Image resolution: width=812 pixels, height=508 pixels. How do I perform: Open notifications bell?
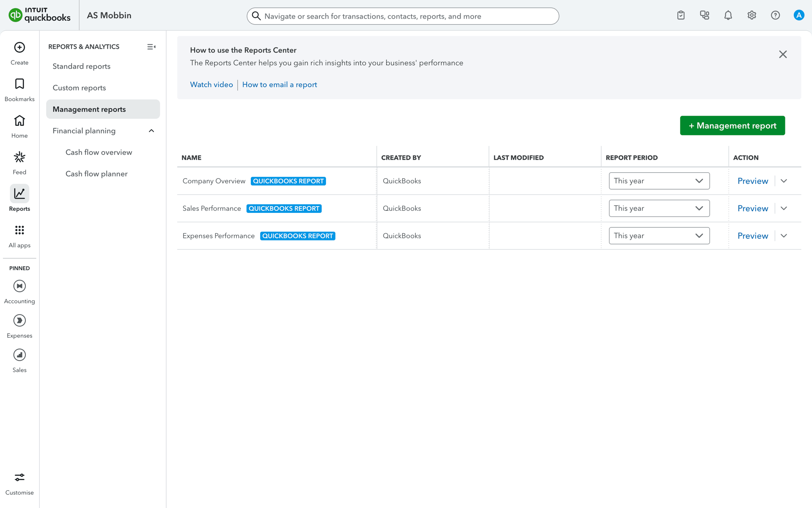click(x=728, y=15)
